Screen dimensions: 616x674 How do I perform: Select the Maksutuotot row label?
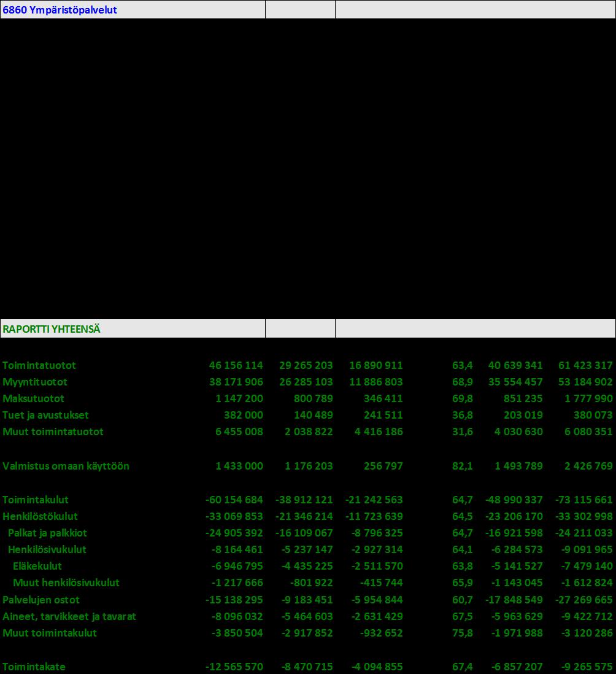coord(33,398)
